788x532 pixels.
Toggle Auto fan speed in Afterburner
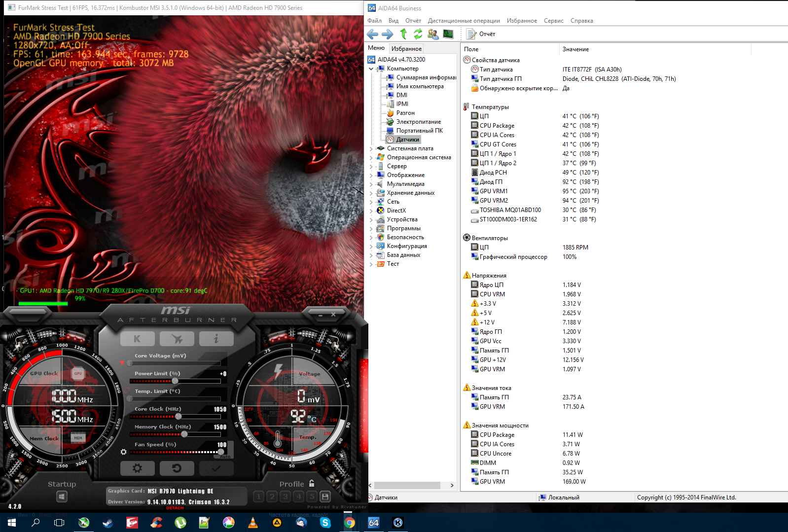tap(225, 457)
